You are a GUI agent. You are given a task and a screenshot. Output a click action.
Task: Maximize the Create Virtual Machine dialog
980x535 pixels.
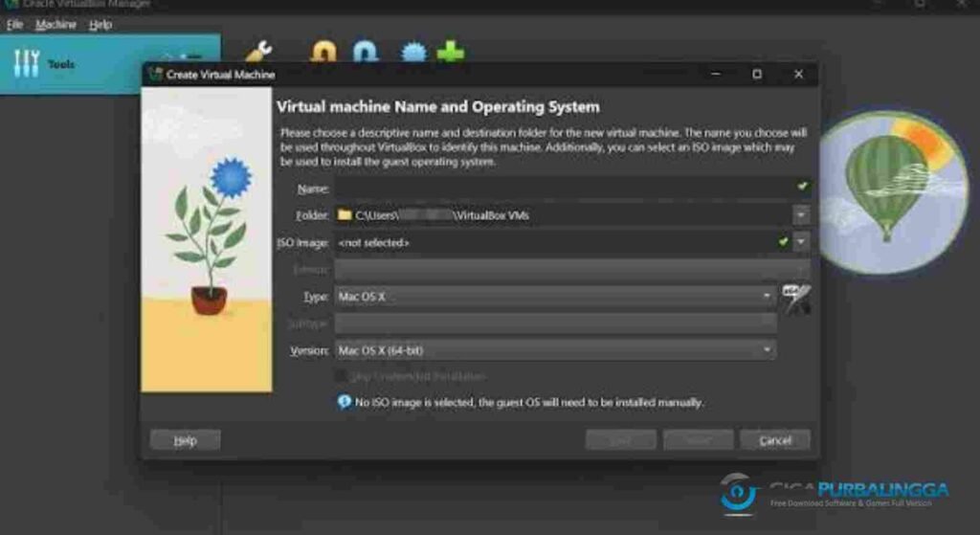click(757, 74)
